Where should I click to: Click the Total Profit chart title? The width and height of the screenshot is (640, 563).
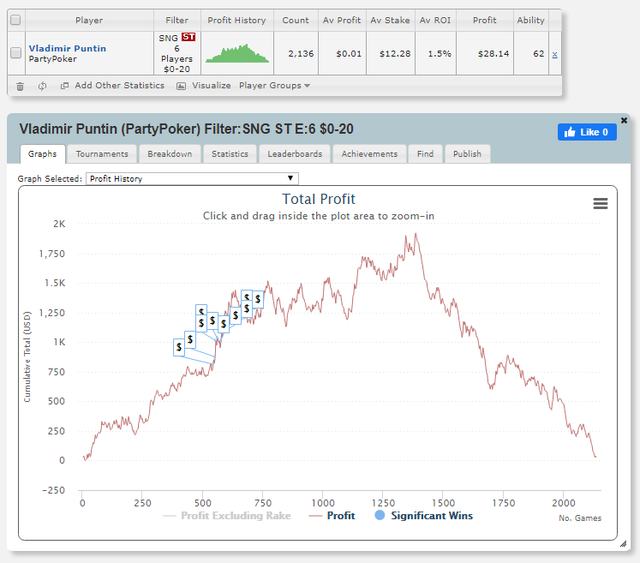[x=319, y=199]
